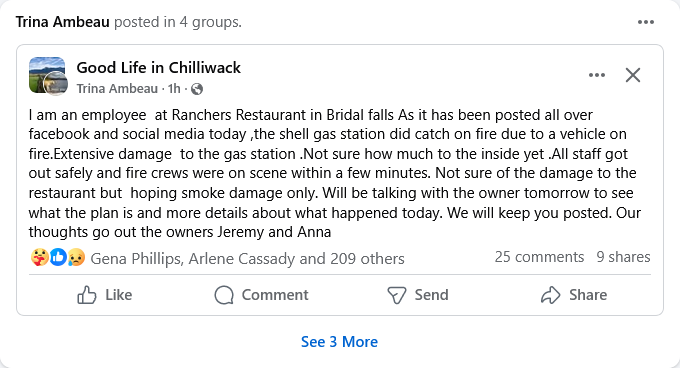View the 9 shares list

tap(623, 257)
